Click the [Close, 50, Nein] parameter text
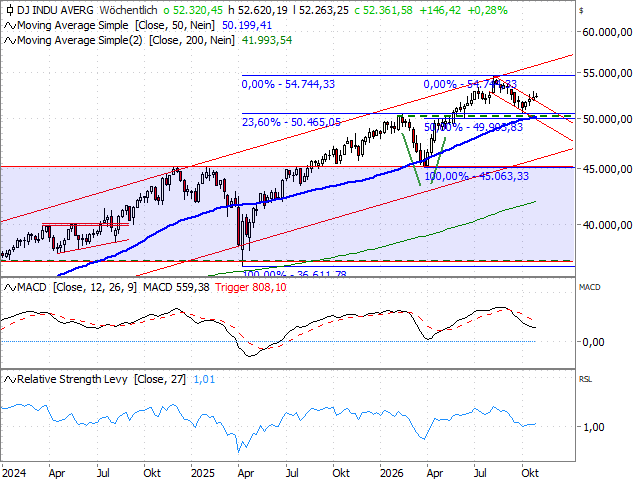Image resolution: width=640 pixels, height=480 pixels. point(175,25)
